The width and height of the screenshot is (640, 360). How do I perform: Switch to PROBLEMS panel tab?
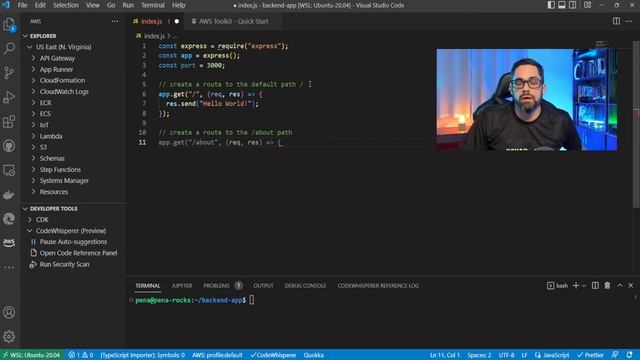coord(217,286)
